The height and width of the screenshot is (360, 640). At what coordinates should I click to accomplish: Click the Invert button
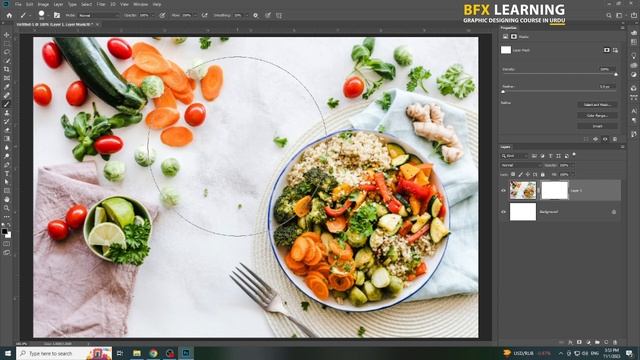(x=597, y=126)
